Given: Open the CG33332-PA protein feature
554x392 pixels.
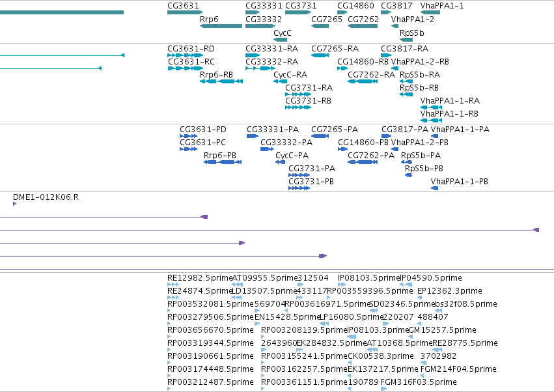Looking at the screenshot, I should [286, 143].
